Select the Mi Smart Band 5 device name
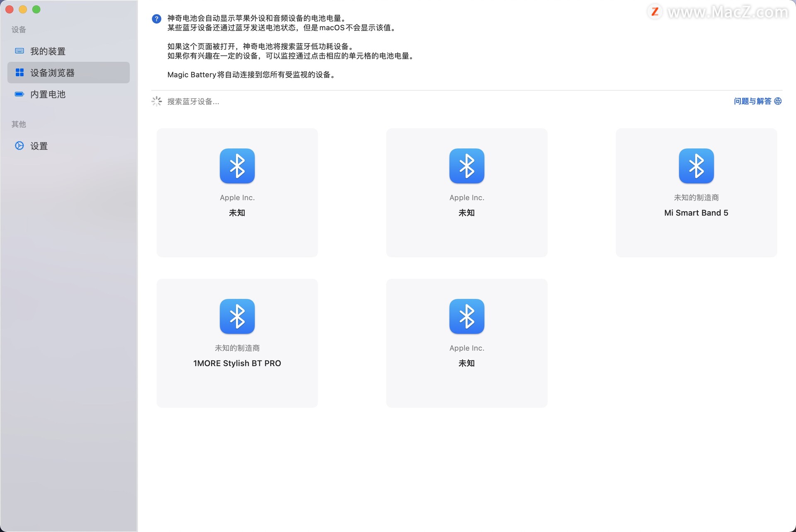This screenshot has height=532, width=796. click(x=696, y=213)
